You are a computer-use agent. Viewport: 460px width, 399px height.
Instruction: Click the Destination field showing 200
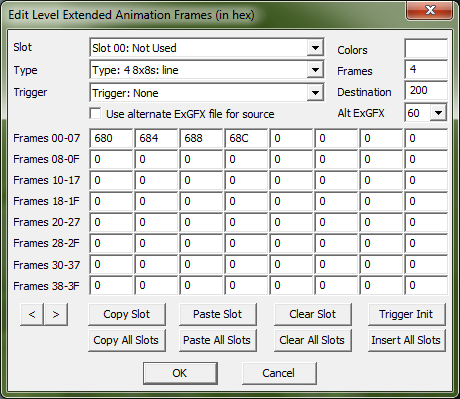pyautogui.click(x=426, y=90)
